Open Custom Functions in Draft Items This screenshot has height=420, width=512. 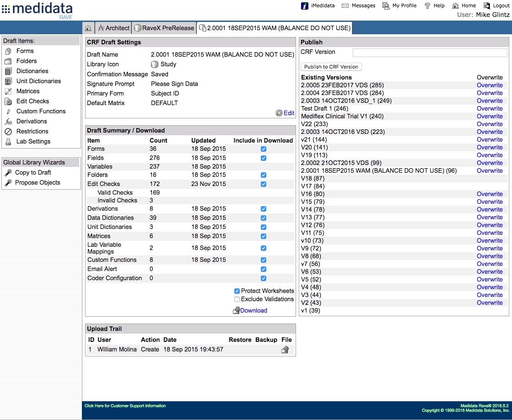(41, 112)
